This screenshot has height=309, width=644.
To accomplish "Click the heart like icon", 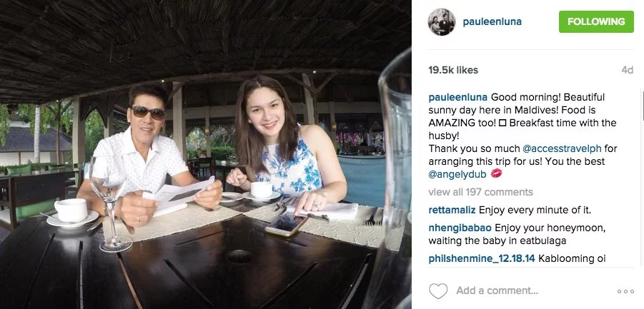I will 438,291.
